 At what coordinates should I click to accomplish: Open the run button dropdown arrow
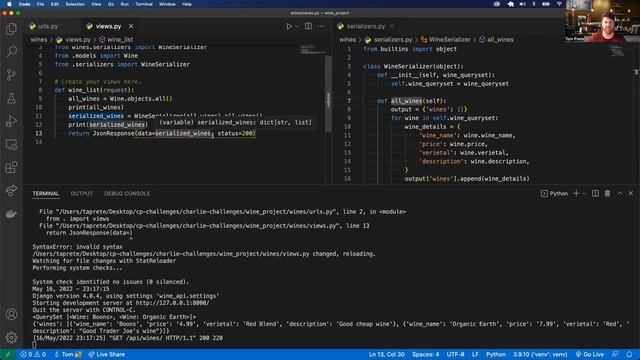coord(297,26)
